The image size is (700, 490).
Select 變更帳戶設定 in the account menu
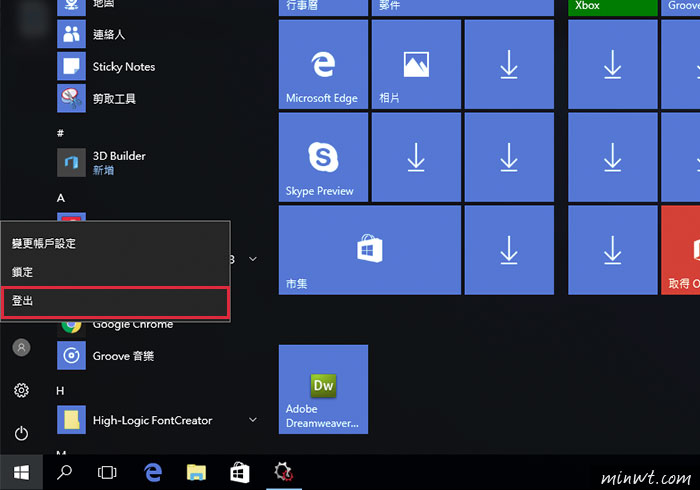coord(116,243)
